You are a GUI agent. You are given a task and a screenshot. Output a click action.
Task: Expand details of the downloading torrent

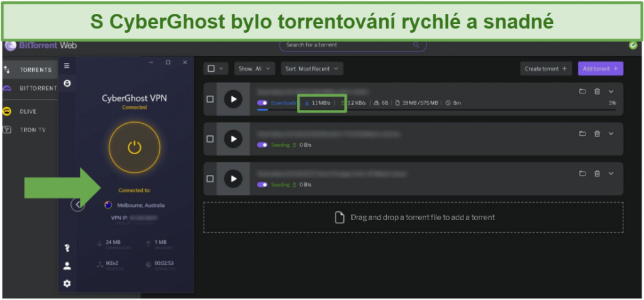(611, 92)
